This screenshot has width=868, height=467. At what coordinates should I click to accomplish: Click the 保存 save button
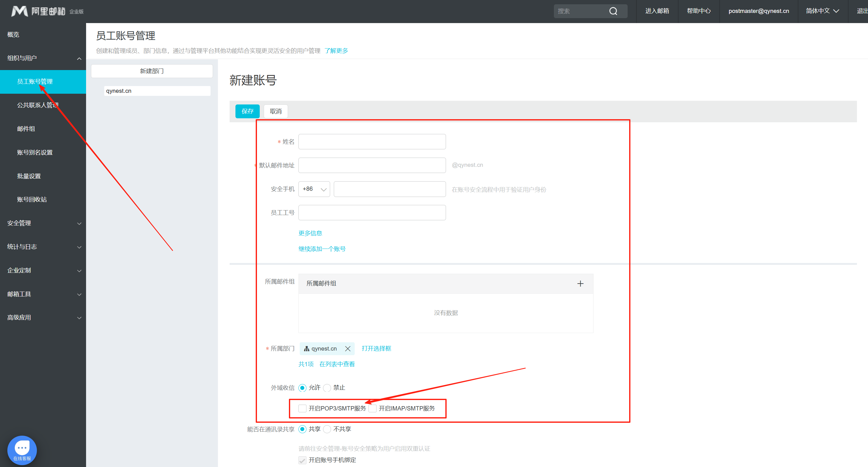coord(247,111)
